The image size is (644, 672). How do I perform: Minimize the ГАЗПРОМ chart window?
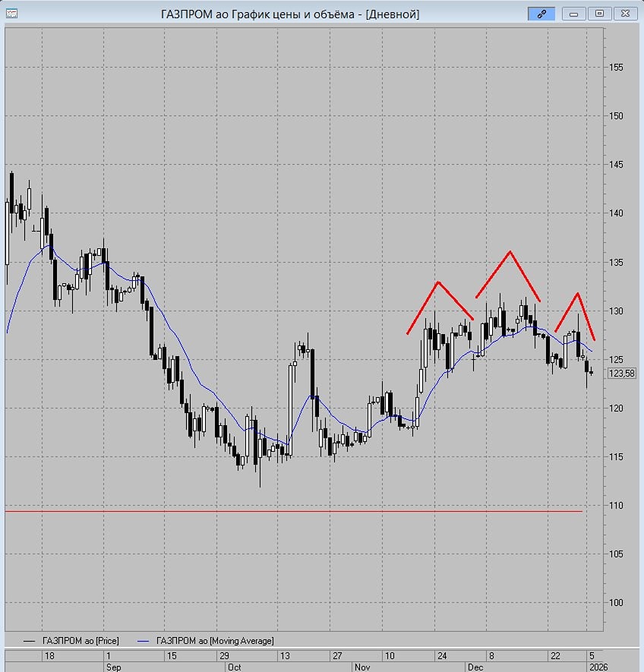pyautogui.click(x=573, y=14)
